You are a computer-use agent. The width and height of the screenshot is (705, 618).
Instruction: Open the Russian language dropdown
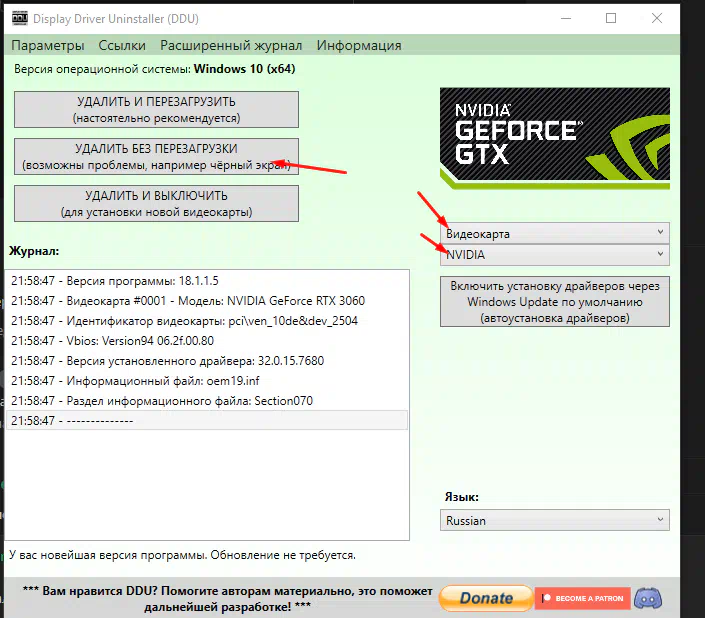click(555, 520)
